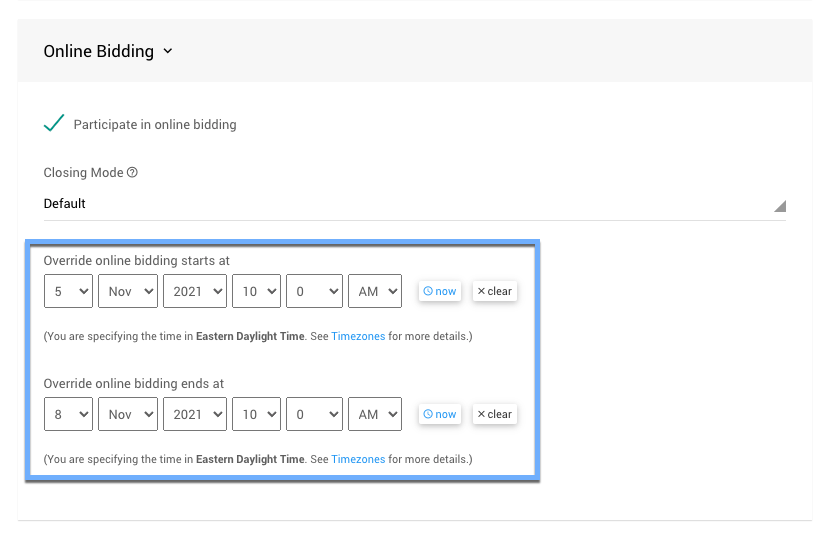Uncheck Participate in online bidding

pos(55,124)
